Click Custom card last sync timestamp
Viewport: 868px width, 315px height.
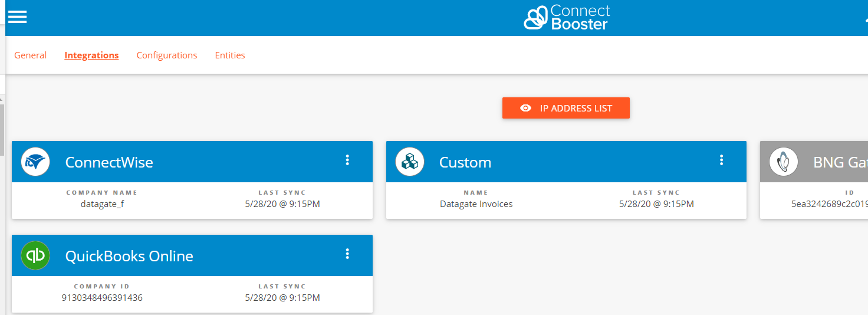click(x=656, y=204)
